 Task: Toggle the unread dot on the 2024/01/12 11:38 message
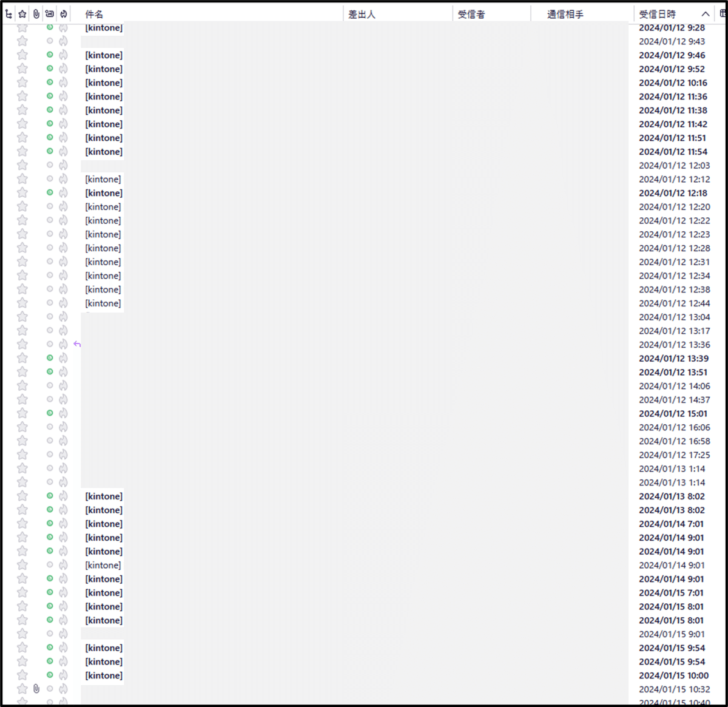50,110
